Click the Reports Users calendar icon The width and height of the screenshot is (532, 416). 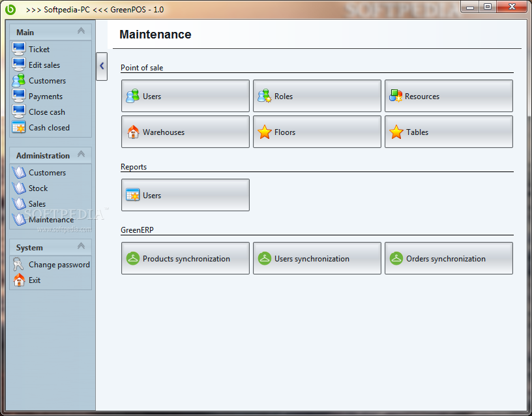132,195
